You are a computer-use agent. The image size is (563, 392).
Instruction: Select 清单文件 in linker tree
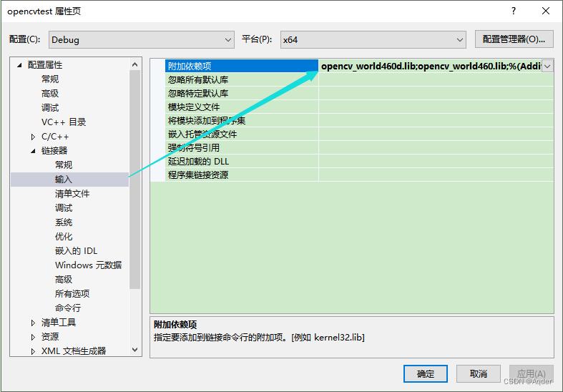point(72,194)
